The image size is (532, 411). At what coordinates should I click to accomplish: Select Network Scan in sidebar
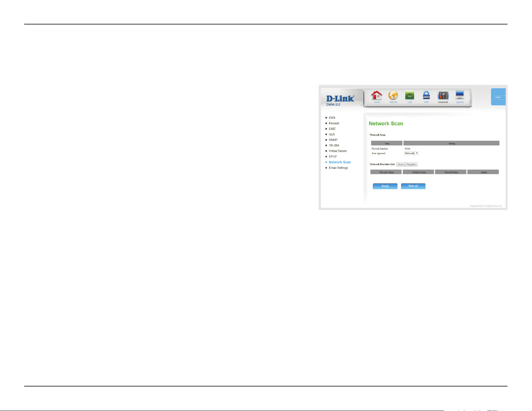[340, 162]
